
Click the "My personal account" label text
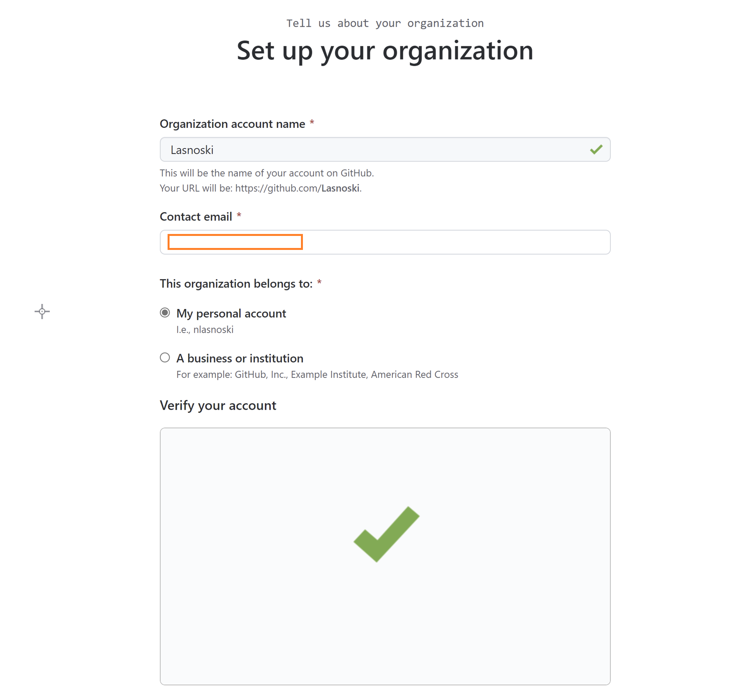231,313
